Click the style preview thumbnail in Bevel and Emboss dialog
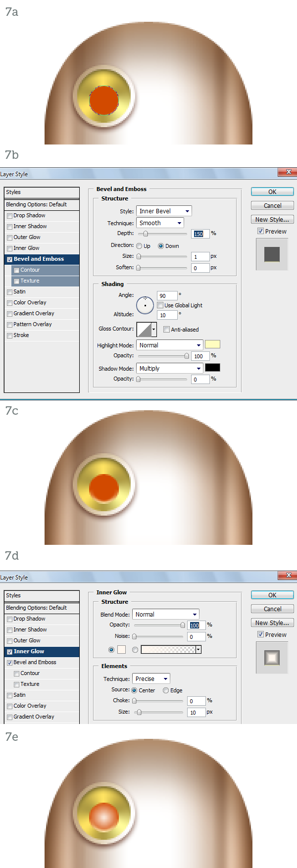 click(272, 254)
